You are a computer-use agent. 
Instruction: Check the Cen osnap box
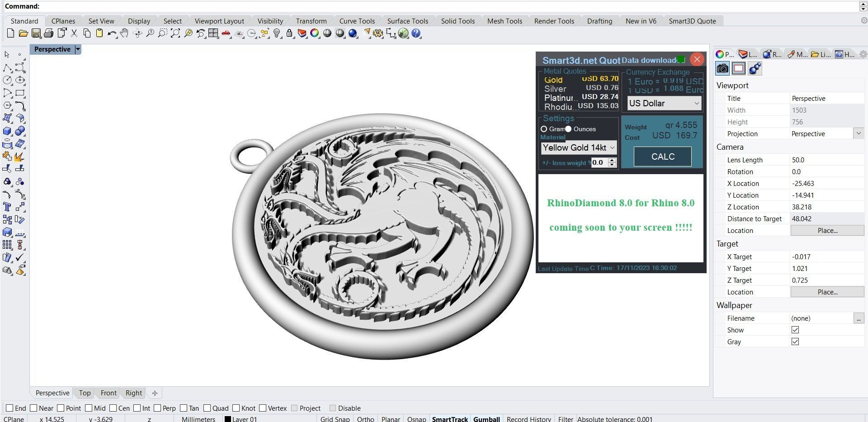coord(113,408)
